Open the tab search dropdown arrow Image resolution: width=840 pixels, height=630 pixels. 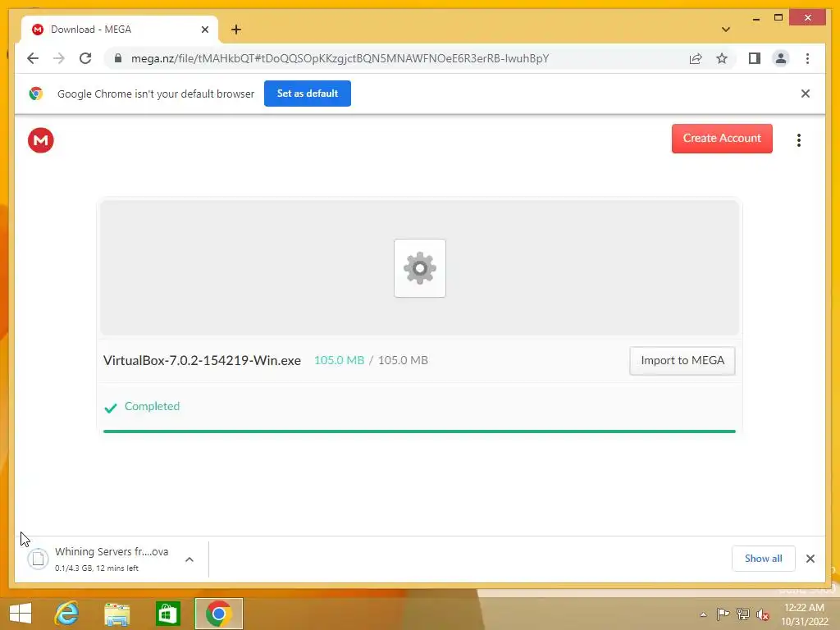pyautogui.click(x=726, y=30)
